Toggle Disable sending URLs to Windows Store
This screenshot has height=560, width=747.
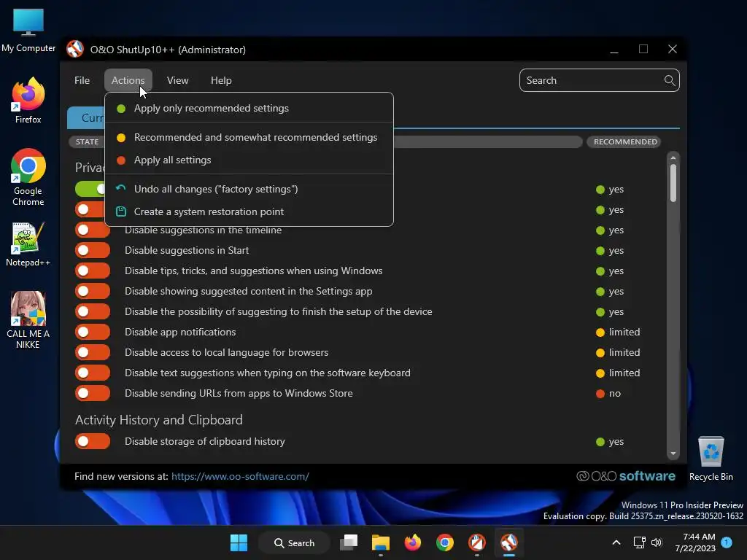93,393
